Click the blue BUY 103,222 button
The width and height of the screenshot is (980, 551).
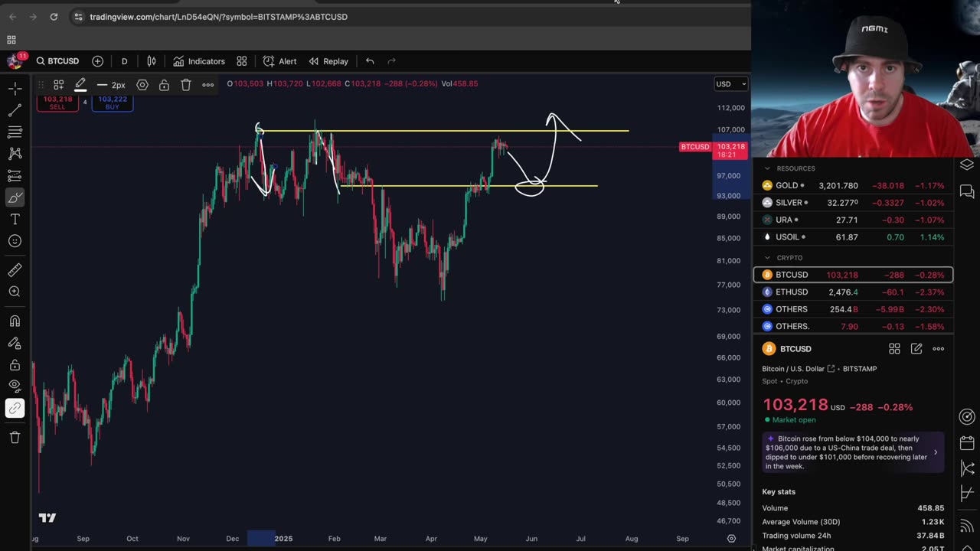[113, 103]
